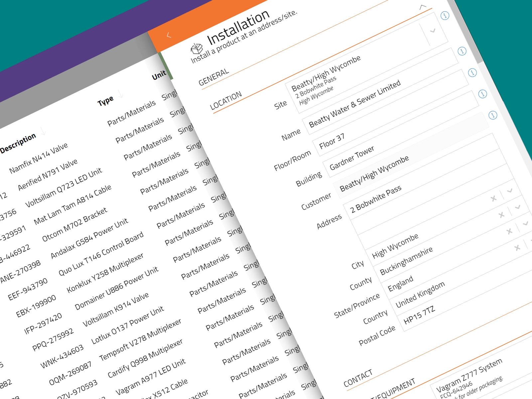The height and width of the screenshot is (399, 532).
Task: Select the Cardify Q998 Multiplexer row
Action: coord(145,359)
